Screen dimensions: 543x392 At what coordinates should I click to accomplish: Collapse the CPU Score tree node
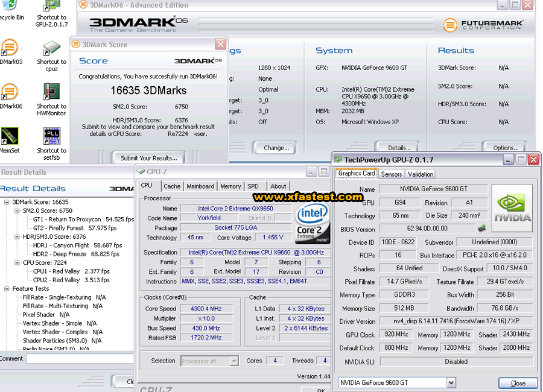click(x=17, y=262)
